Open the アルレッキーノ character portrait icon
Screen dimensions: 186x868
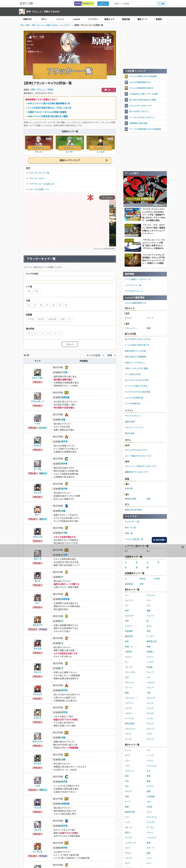point(38,396)
